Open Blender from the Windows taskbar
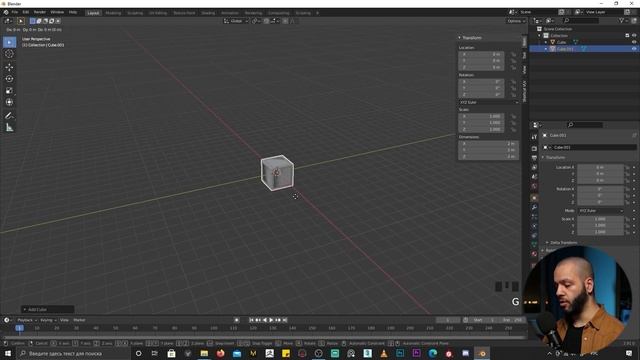 click(482, 353)
